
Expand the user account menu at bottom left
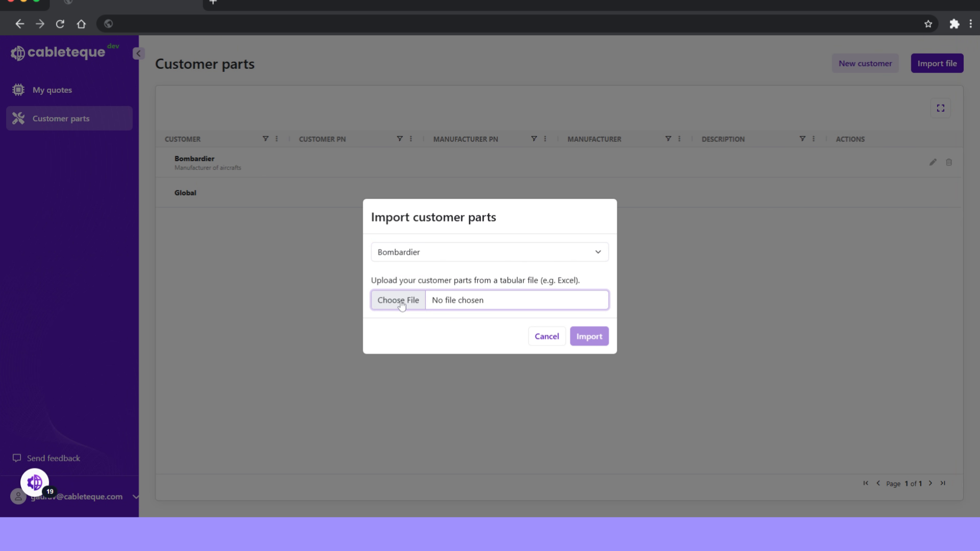tap(136, 497)
